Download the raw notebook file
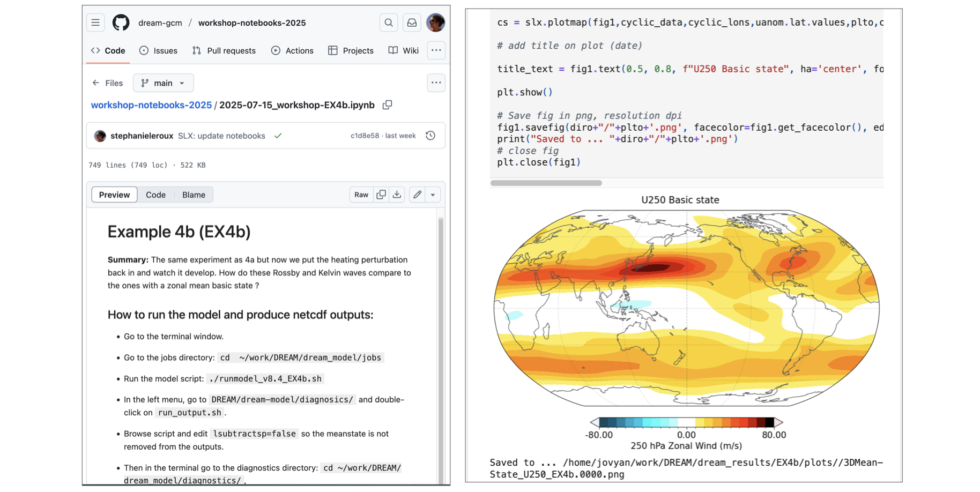 [x=397, y=195]
